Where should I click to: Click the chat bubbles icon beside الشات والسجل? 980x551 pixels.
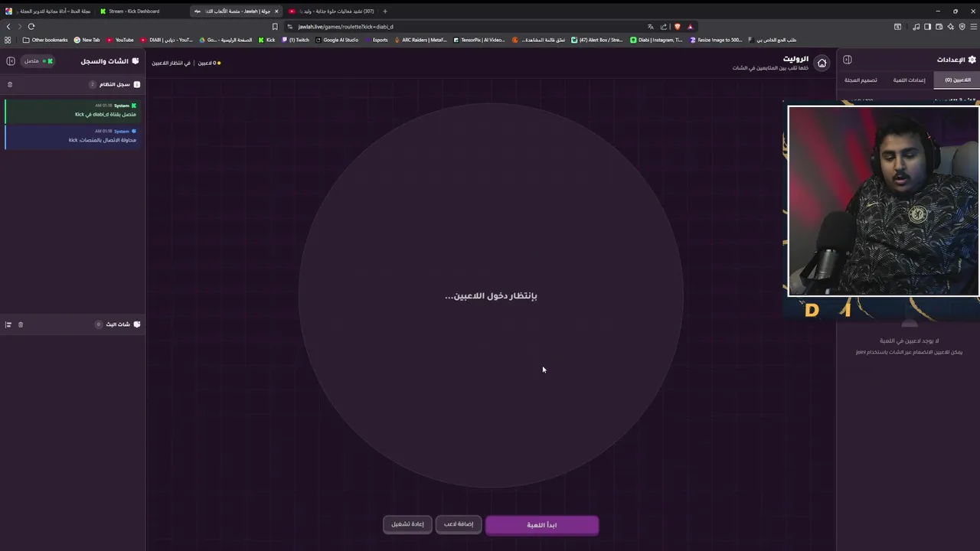tap(136, 61)
